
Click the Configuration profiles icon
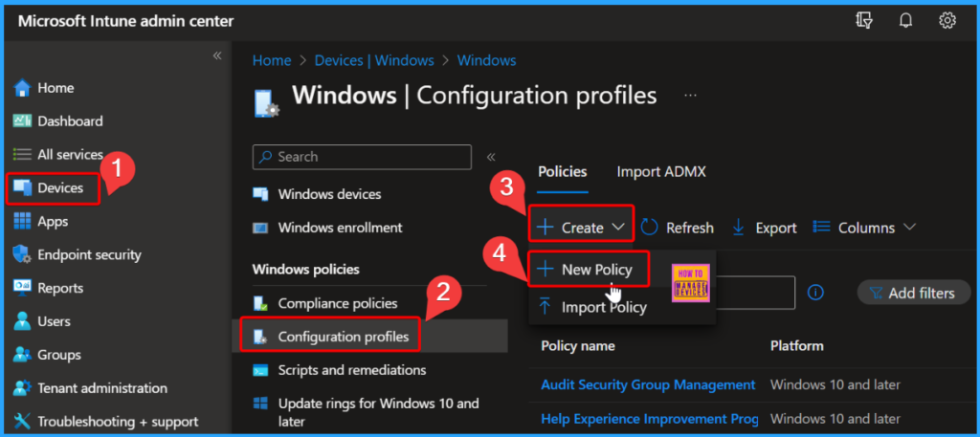pos(260,337)
